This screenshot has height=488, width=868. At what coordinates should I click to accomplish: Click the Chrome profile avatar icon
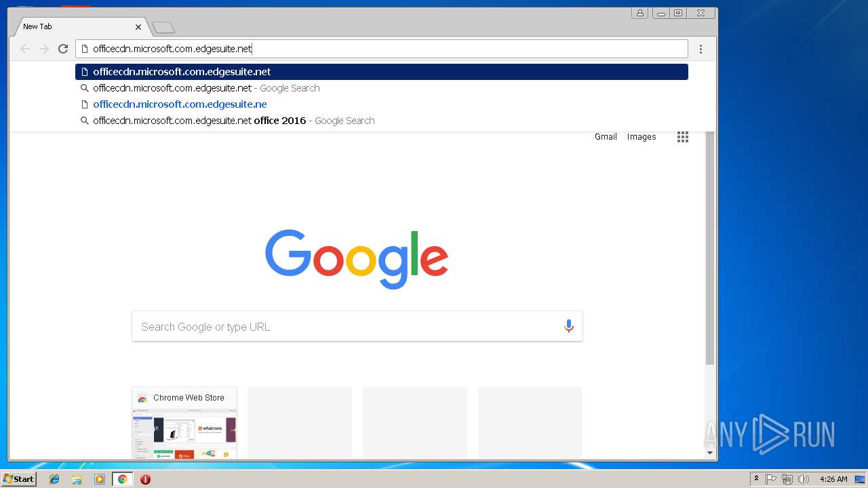click(639, 13)
